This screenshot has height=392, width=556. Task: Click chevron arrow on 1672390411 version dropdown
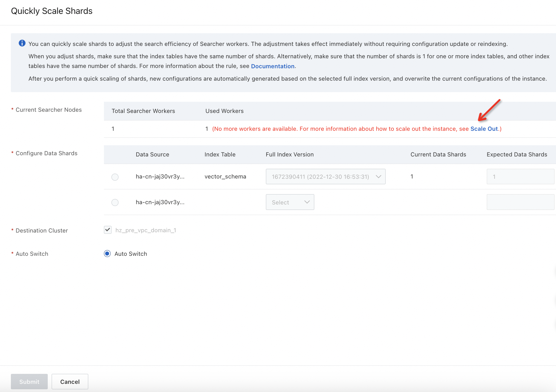point(378,177)
